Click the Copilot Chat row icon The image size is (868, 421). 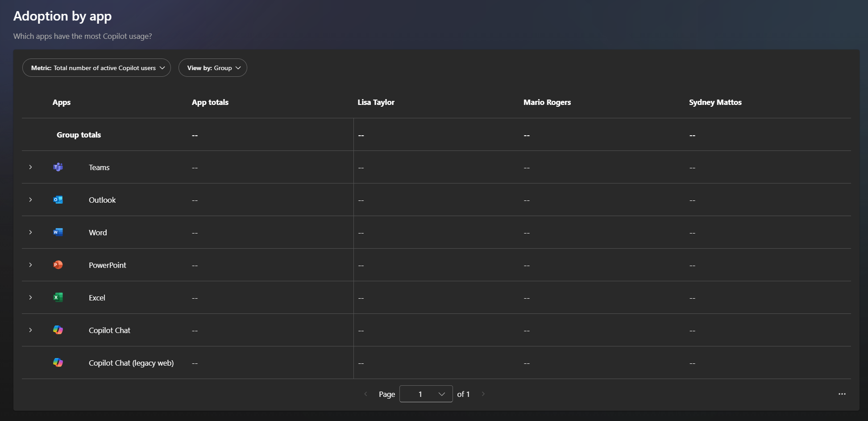pyautogui.click(x=58, y=330)
